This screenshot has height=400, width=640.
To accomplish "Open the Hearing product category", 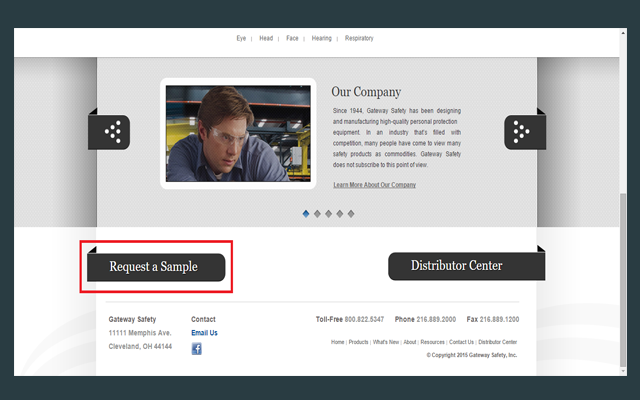I will [x=322, y=38].
